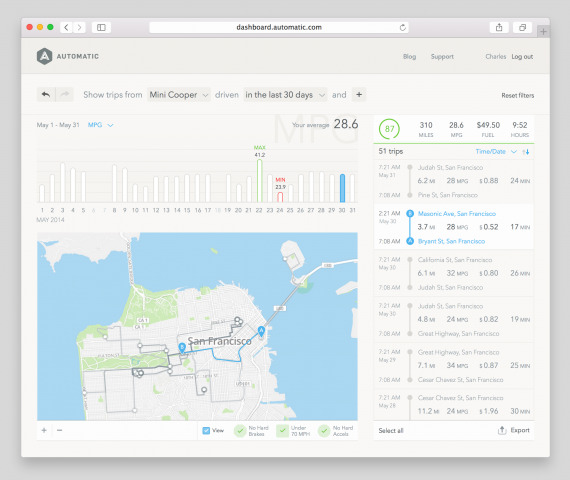Viewport: 570px width, 480px height.
Task: Click the B stop marker in trip list
Action: tap(410, 213)
